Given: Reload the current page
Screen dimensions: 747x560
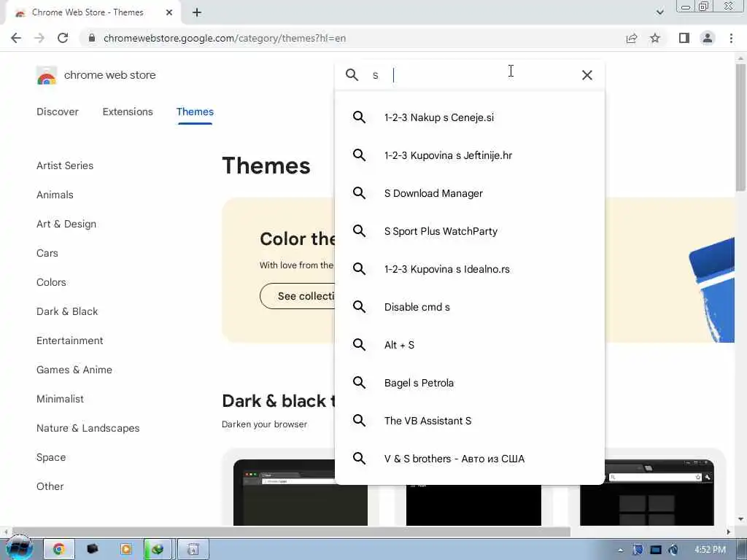Looking at the screenshot, I should coord(63,38).
